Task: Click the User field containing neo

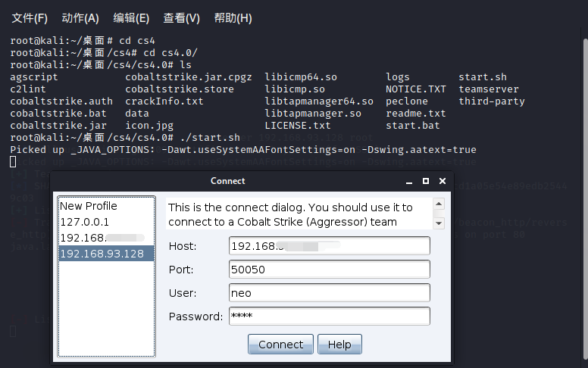Action: [330, 293]
